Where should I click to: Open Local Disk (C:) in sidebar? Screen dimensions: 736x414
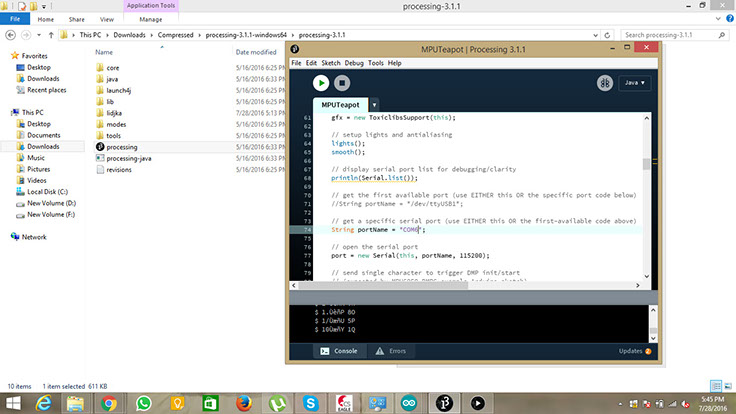[47, 192]
